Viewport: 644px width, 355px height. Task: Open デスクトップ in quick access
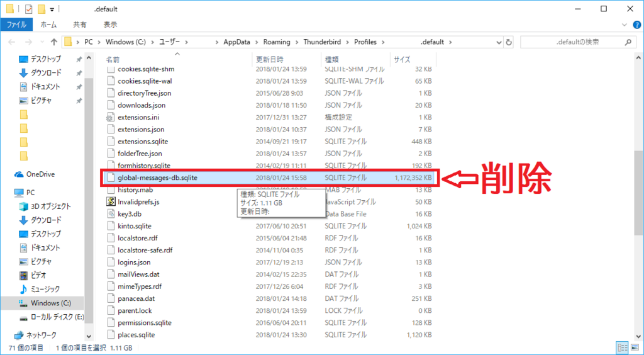[45, 59]
